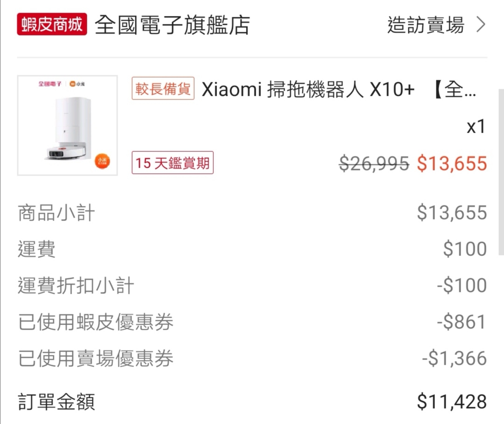Tap the 賣場優惠券 discount amount -$1,366
Screen dimensions: 504x424
click(x=454, y=359)
